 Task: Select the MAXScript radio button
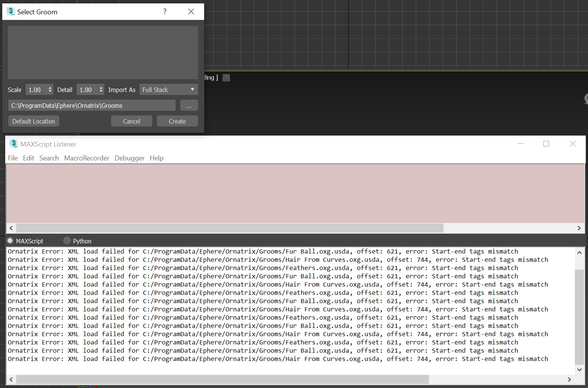pyautogui.click(x=10, y=241)
